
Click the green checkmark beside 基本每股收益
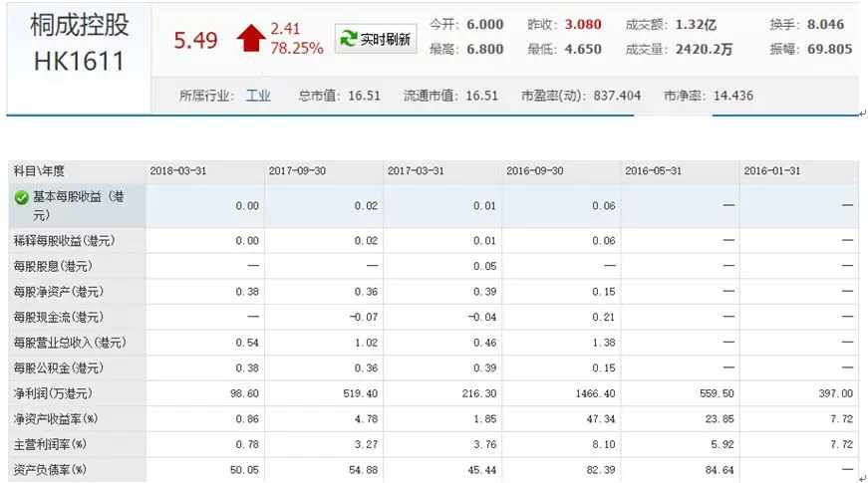(21, 197)
